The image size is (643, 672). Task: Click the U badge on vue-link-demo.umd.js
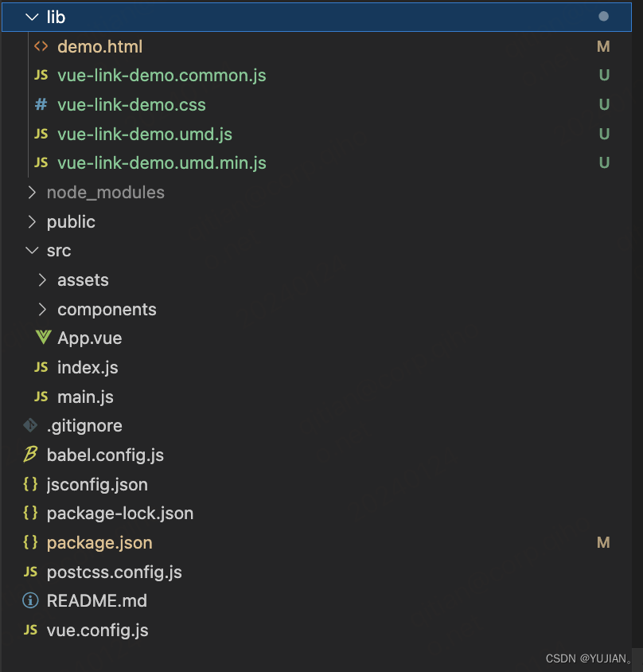coord(604,134)
